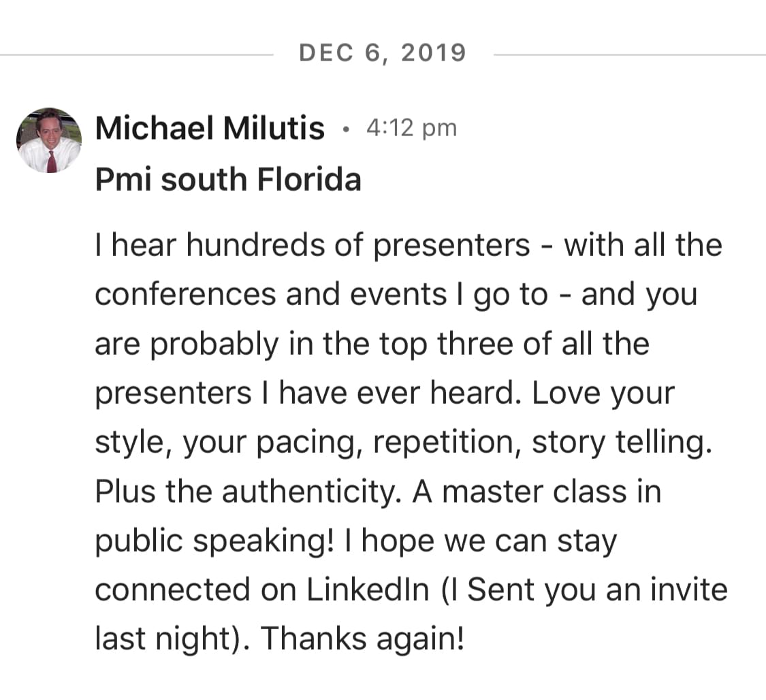This screenshot has width=766, height=700.
Task: Click the line starting "I hear hundreds"
Action: point(409,245)
